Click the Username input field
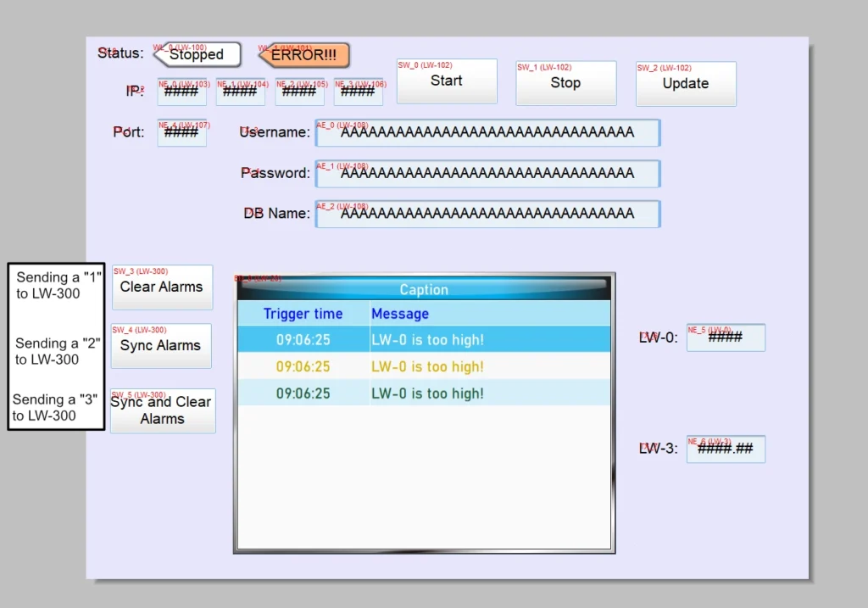The width and height of the screenshot is (868, 608). [x=488, y=133]
